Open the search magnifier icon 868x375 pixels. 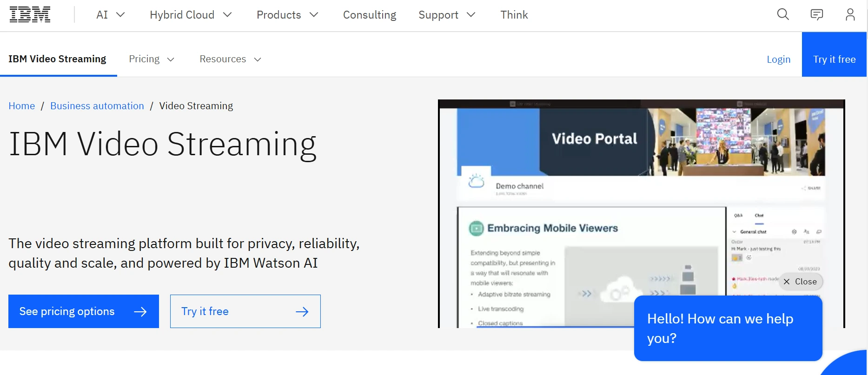(783, 15)
